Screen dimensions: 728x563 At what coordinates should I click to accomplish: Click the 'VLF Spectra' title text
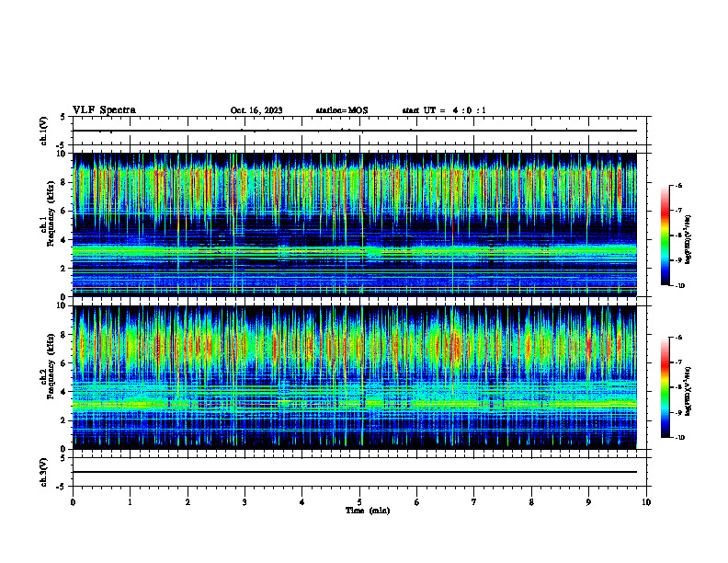[104, 110]
